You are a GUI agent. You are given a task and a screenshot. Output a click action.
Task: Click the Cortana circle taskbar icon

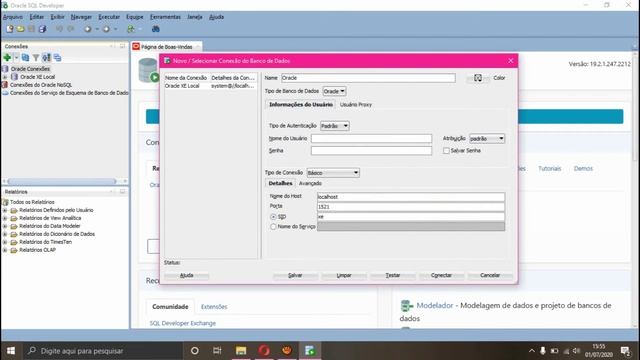click(195, 351)
